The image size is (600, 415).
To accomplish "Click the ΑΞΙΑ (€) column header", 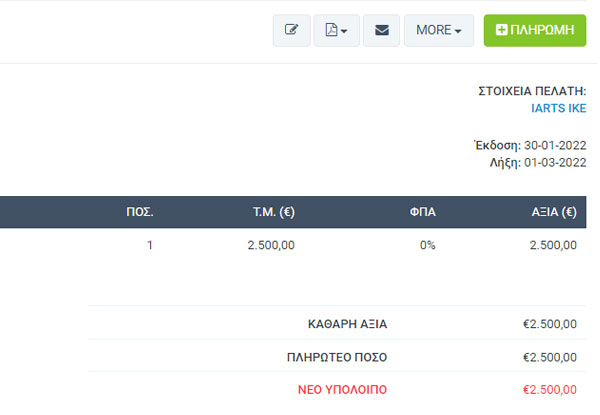I will tap(554, 212).
